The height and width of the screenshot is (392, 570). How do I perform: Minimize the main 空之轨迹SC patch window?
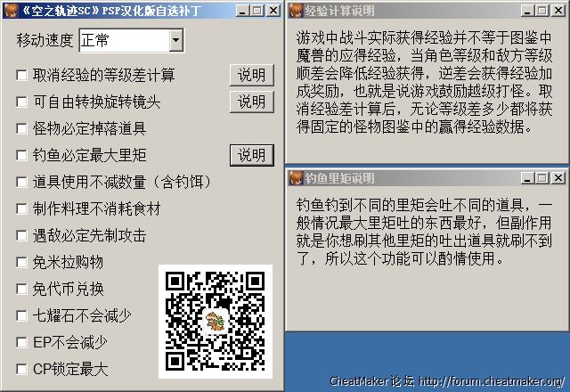(x=242, y=11)
